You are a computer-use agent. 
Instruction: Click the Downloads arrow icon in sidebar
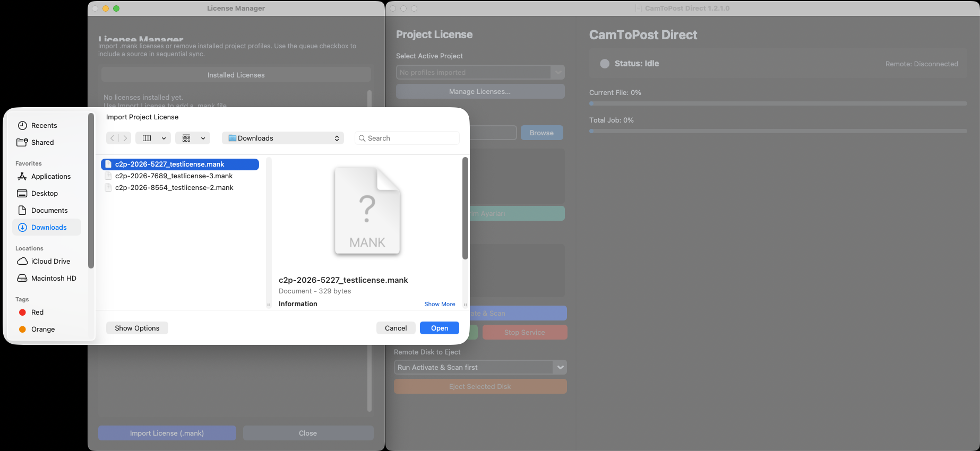(x=22, y=227)
